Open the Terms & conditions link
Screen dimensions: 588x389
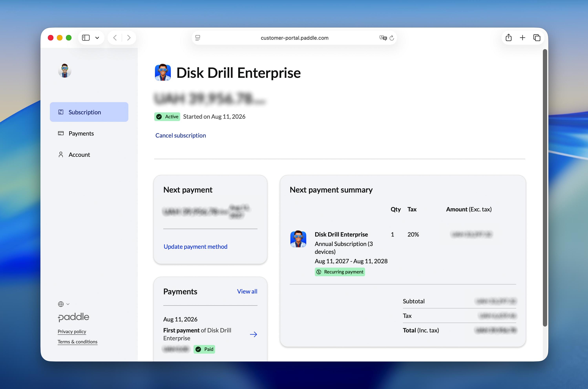click(78, 342)
